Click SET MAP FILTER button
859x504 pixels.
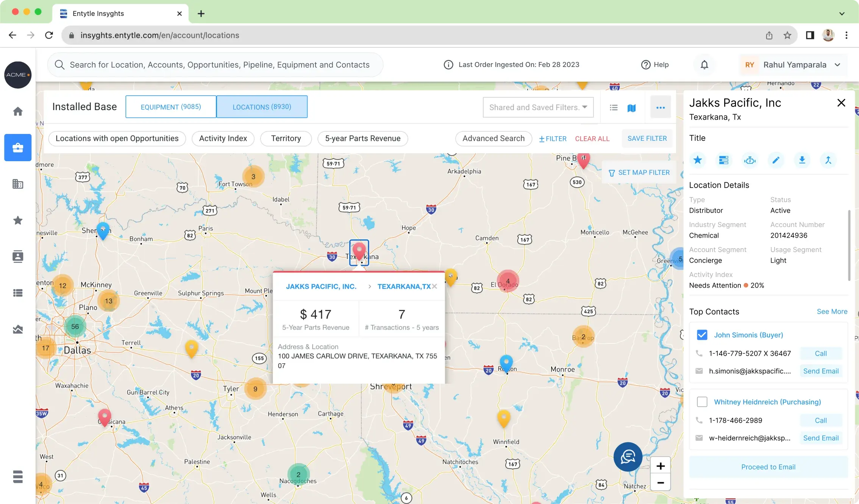point(639,173)
